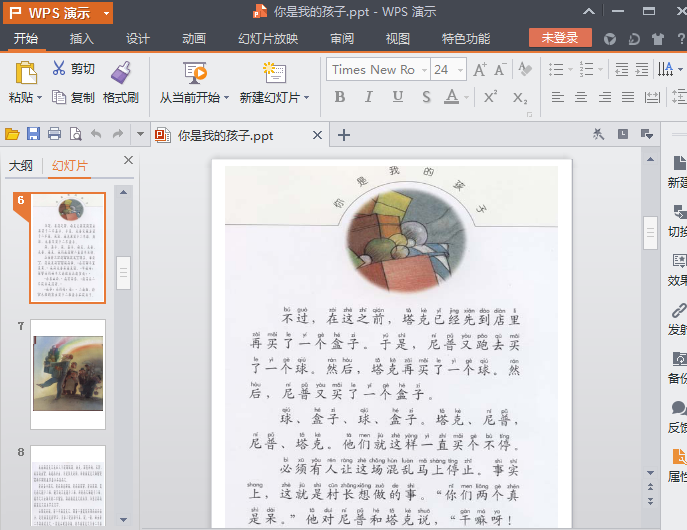This screenshot has width=687, height=530.
Task: Start slideshow from current slide icon
Action: click(195, 73)
